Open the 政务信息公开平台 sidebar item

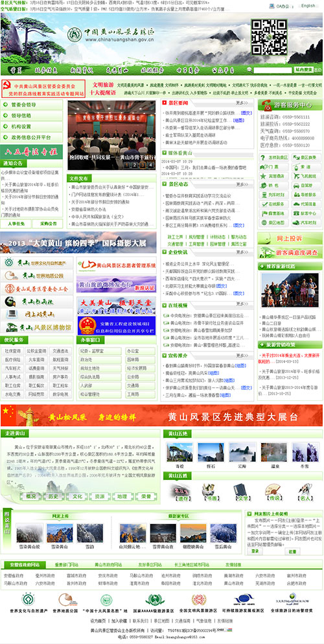pos(32,137)
